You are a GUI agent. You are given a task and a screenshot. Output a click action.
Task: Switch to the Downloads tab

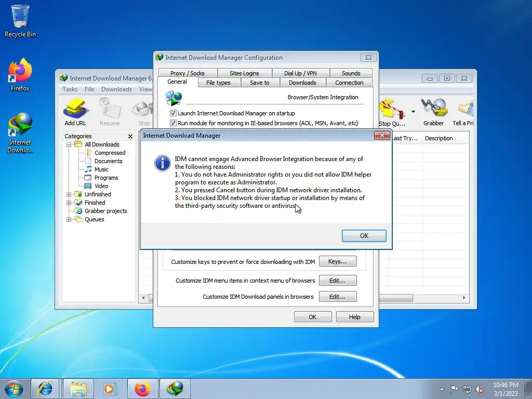302,83
